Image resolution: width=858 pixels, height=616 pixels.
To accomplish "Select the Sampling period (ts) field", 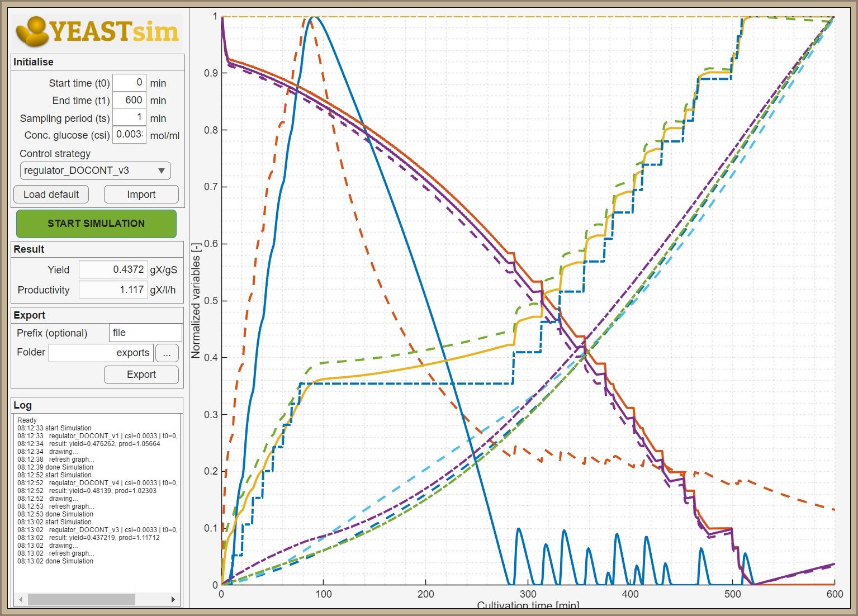I will click(129, 117).
